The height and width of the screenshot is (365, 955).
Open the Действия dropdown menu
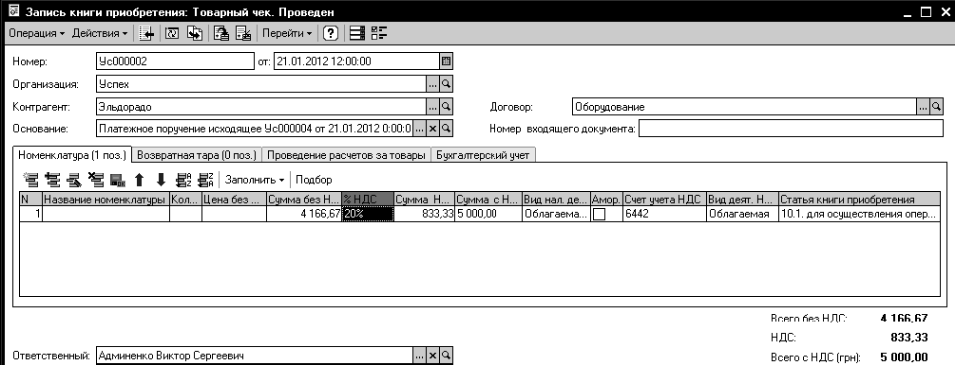100,34
